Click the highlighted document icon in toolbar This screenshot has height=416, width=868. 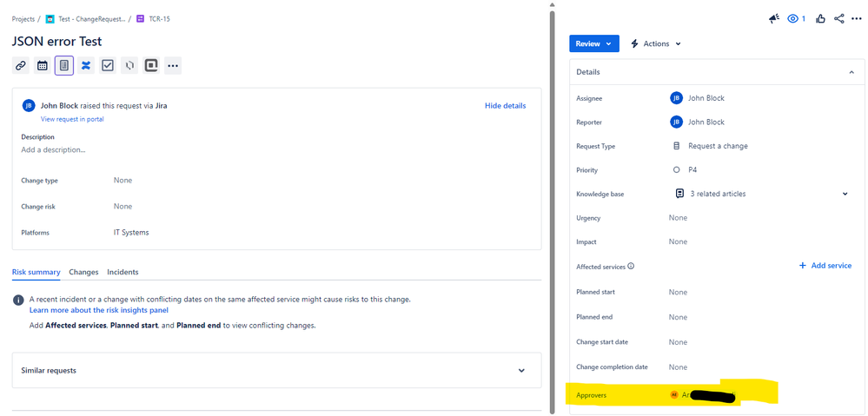click(x=64, y=66)
